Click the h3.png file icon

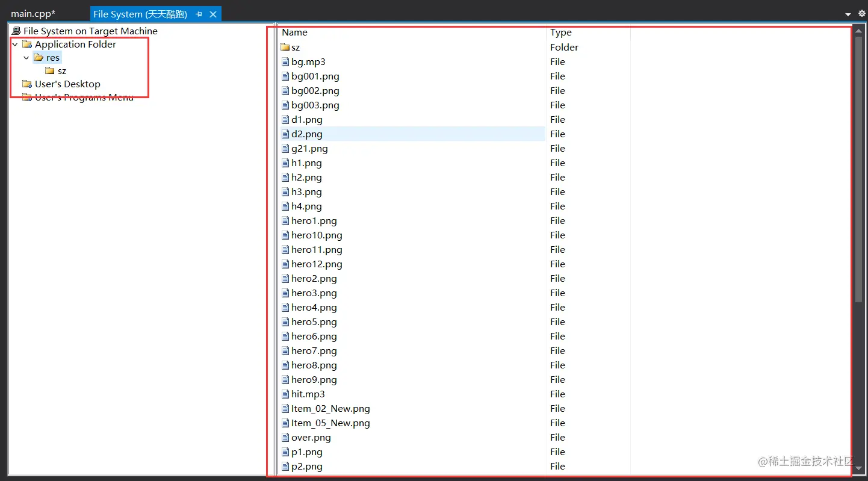(286, 191)
